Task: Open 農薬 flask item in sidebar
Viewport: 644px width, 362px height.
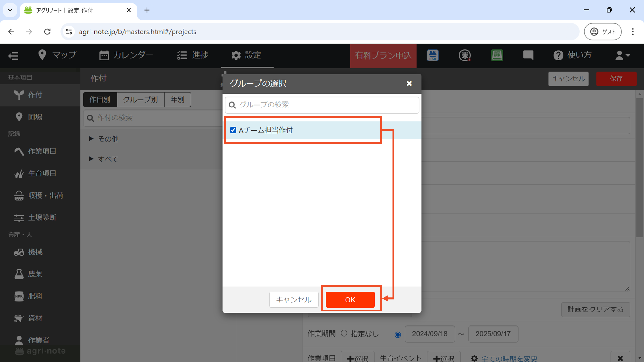Action: (35, 274)
